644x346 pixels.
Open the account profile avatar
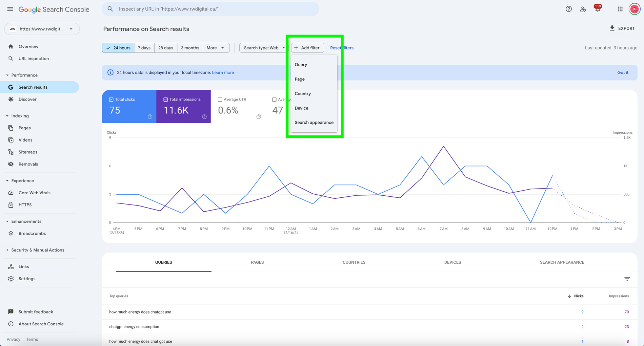(x=635, y=9)
